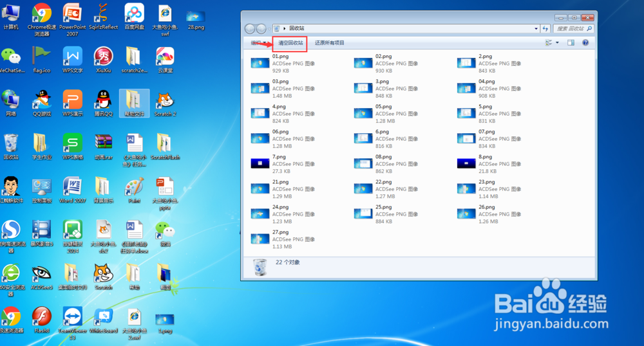Click the refresh button beside the address bar
This screenshot has width=644, height=346.
(545, 28)
